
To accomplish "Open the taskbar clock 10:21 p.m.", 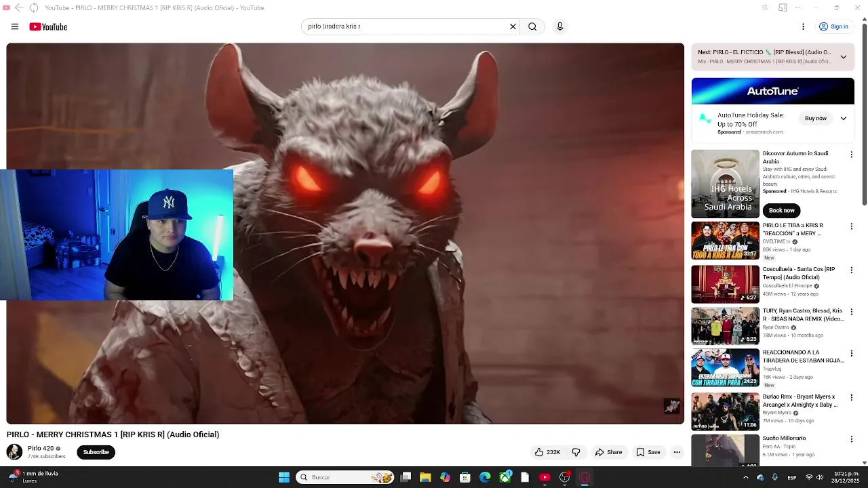I will click(x=846, y=477).
